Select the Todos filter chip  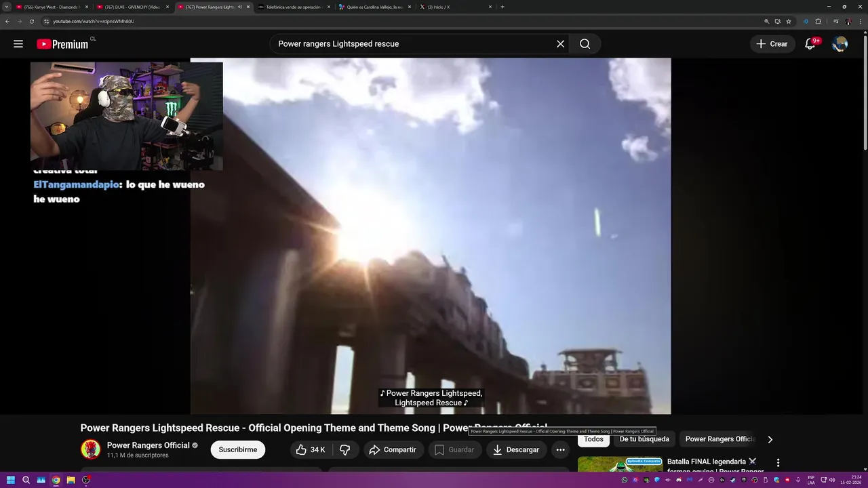click(x=593, y=439)
